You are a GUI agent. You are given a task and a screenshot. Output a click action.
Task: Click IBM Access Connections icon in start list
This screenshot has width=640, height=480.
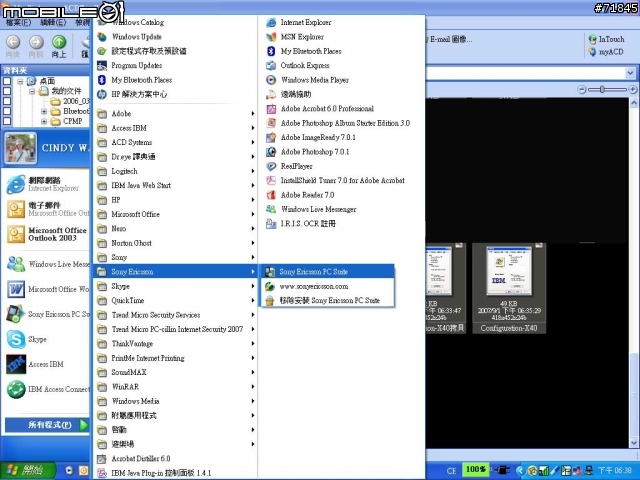pos(16,389)
